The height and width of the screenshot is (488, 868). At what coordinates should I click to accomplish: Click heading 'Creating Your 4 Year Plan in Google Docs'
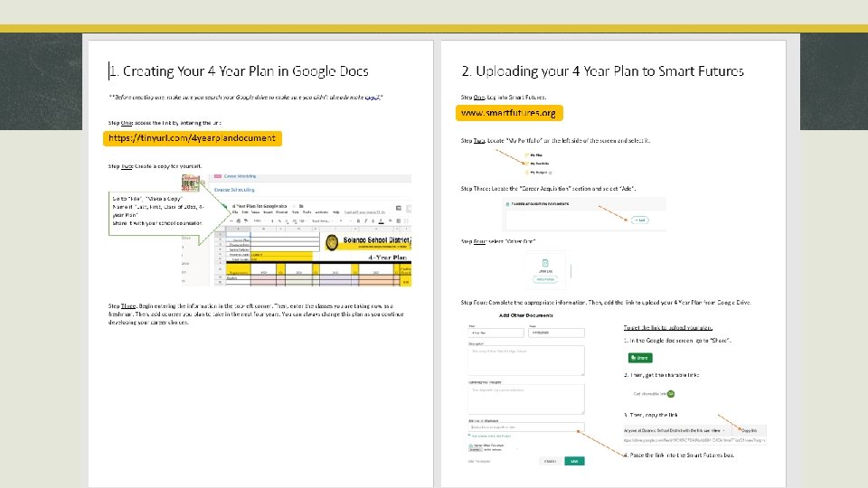(239, 71)
